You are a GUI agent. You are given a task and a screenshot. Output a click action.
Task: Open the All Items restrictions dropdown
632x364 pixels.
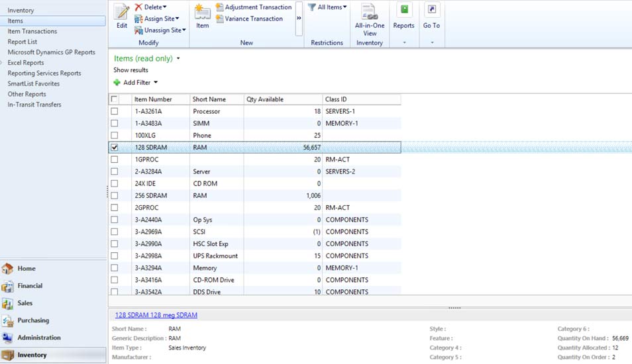(344, 7)
